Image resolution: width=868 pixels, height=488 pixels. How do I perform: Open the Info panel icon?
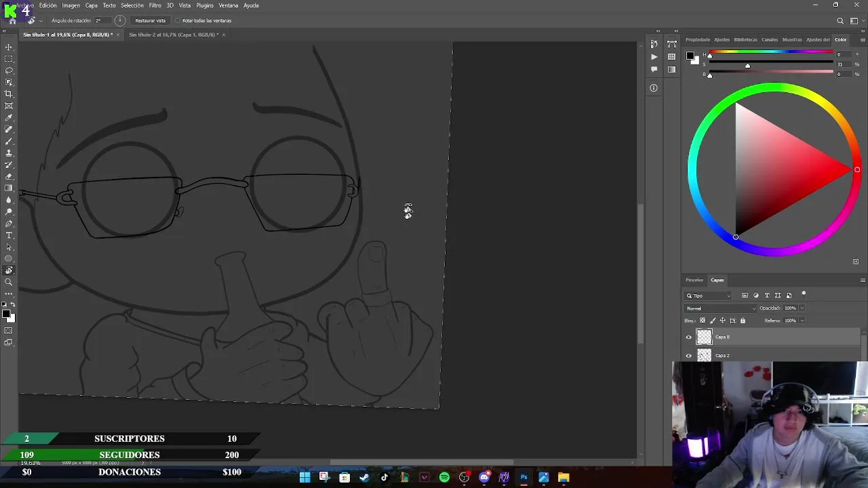654,87
